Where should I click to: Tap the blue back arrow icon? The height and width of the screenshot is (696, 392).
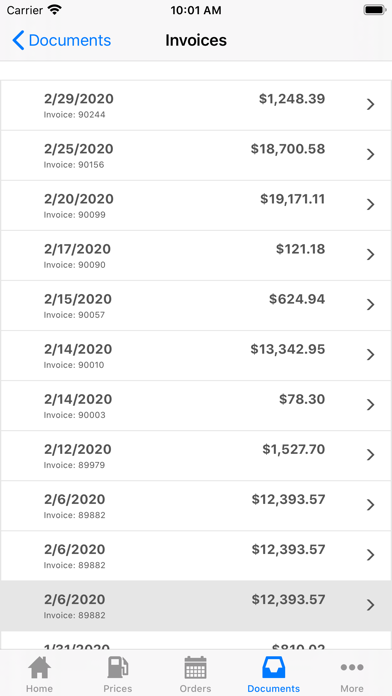pyautogui.click(x=18, y=40)
